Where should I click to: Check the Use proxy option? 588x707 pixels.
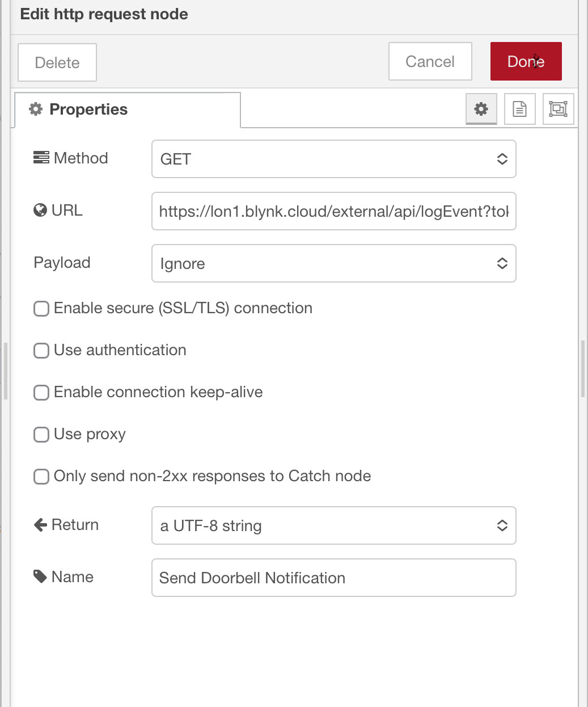(x=41, y=435)
